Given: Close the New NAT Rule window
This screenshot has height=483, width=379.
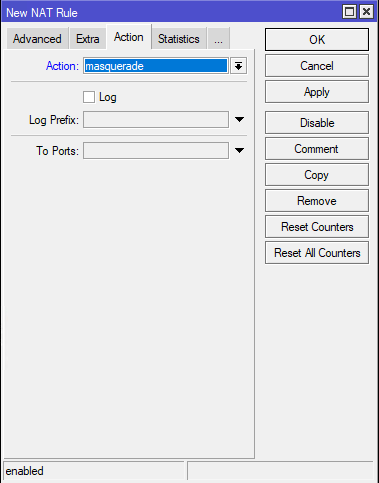Looking at the screenshot, I should pos(366,12).
